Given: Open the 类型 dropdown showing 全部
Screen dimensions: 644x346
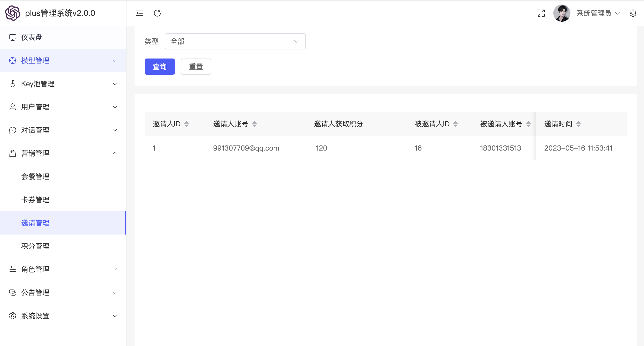Looking at the screenshot, I should pos(235,41).
